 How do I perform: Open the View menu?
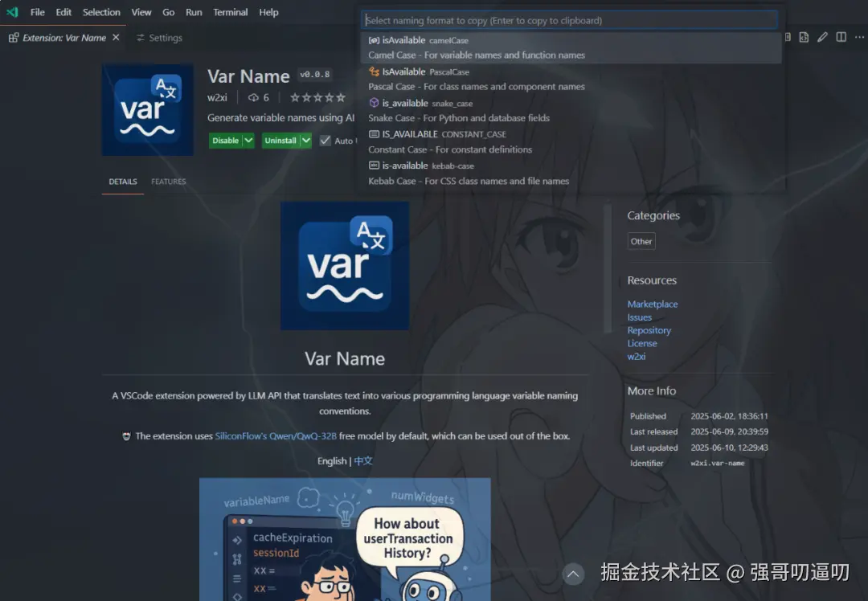141,12
